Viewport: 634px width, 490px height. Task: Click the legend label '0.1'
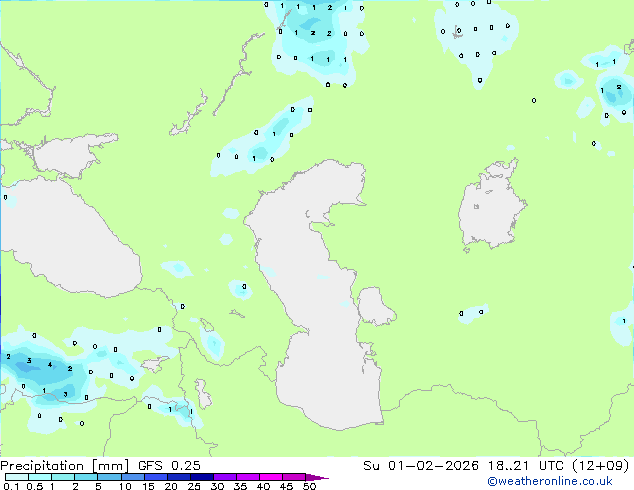12,486
